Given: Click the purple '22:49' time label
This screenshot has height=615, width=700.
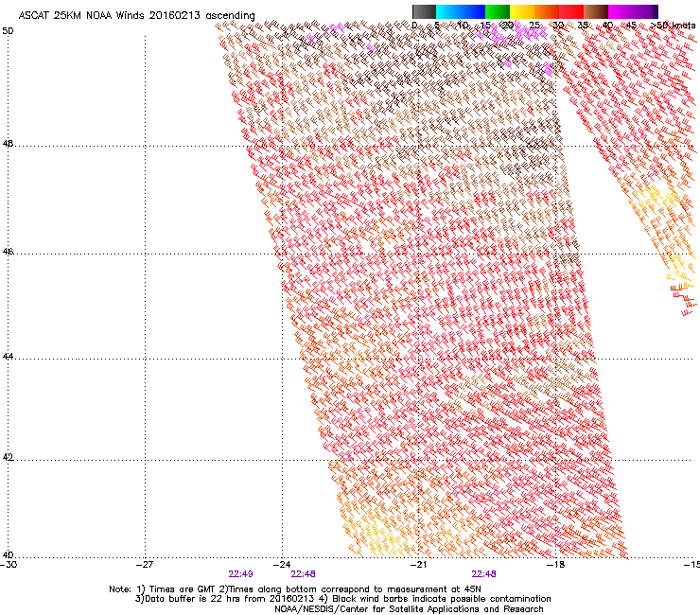Looking at the screenshot, I should (x=240, y=574).
